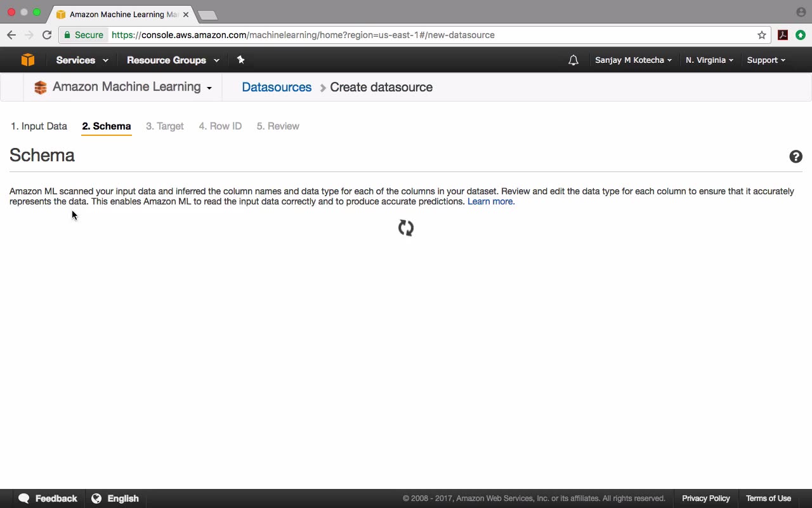
Task: Click the Create datasource breadcrumb text
Action: (381, 88)
